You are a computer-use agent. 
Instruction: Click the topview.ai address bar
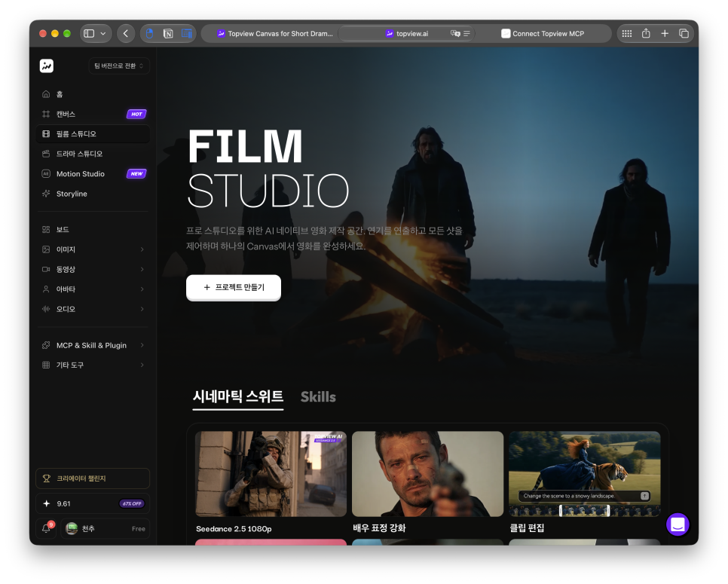(x=407, y=33)
